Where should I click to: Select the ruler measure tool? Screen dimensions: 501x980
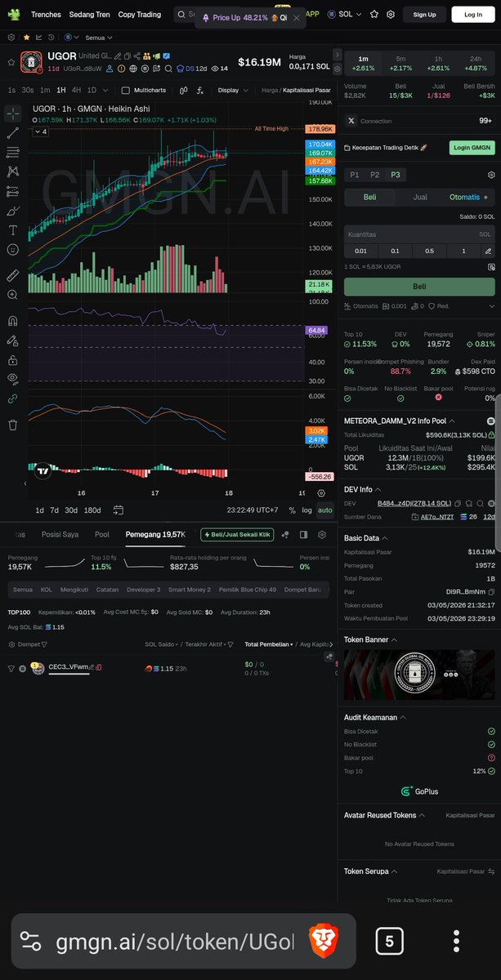coord(12,275)
